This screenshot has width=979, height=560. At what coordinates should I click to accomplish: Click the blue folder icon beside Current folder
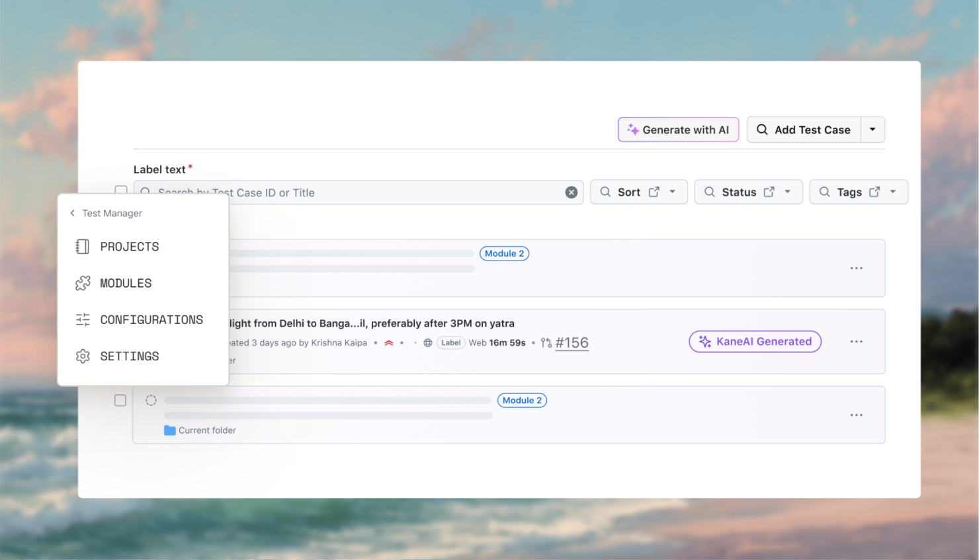point(169,430)
